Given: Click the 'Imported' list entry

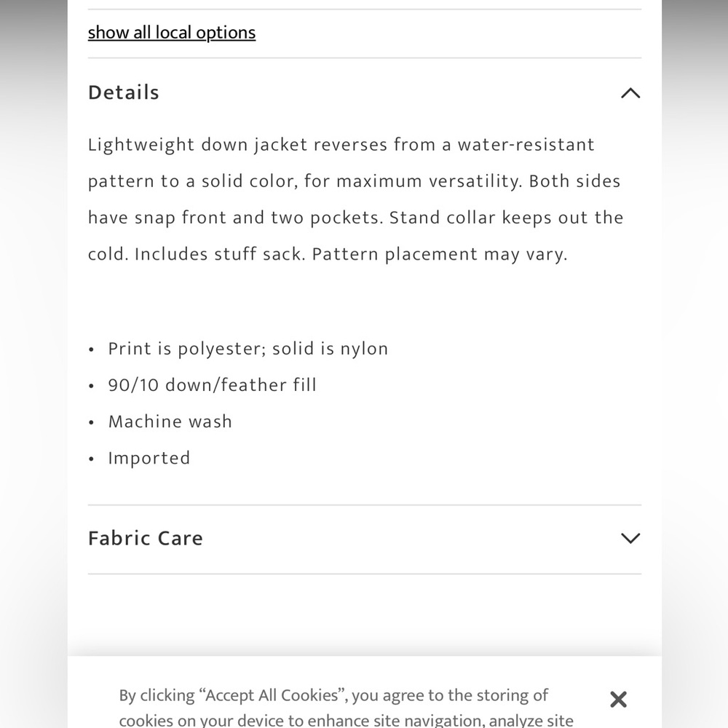Looking at the screenshot, I should (149, 458).
